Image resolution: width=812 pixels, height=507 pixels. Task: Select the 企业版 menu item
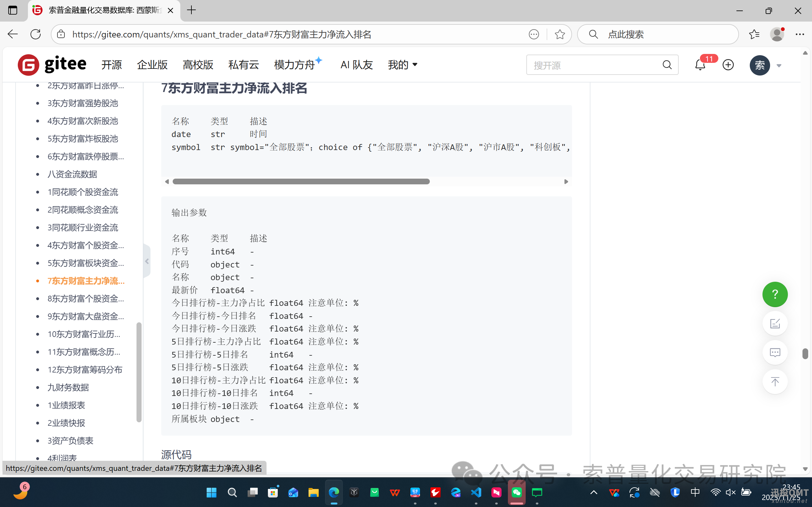pos(152,65)
